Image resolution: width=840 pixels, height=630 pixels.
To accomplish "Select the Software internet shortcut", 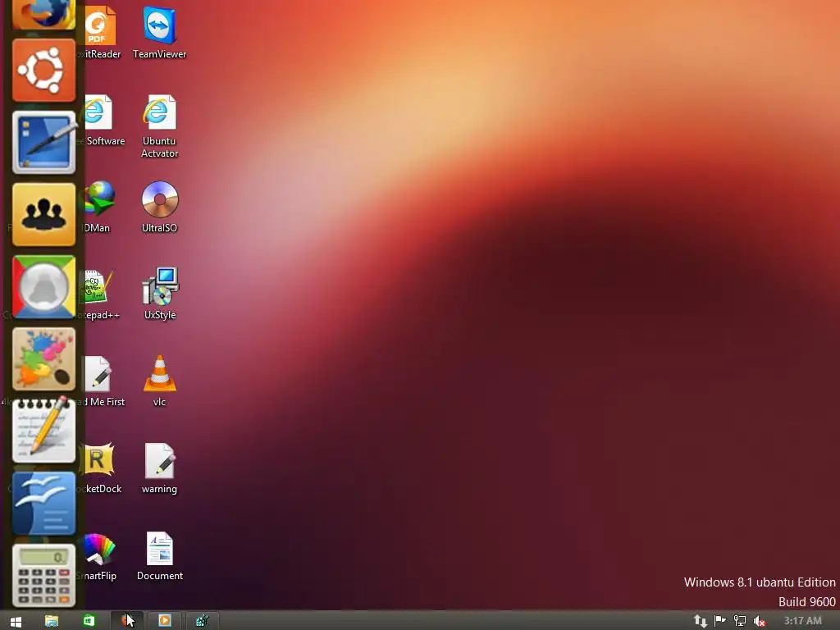I will (102, 121).
